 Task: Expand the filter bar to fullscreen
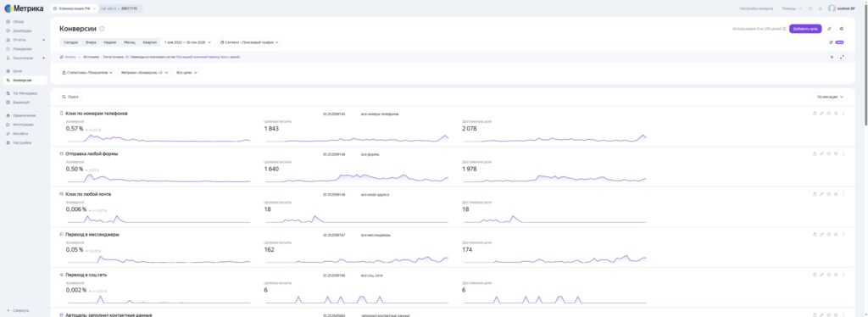point(842,57)
